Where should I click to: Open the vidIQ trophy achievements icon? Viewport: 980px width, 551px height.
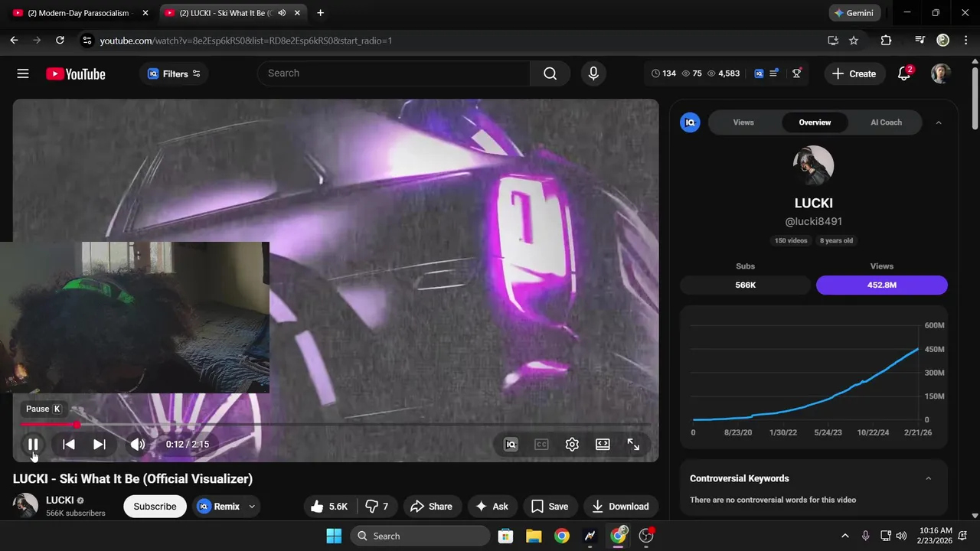pyautogui.click(x=797, y=73)
